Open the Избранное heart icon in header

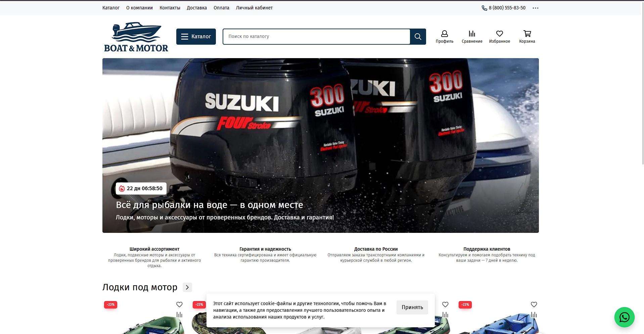click(x=499, y=36)
